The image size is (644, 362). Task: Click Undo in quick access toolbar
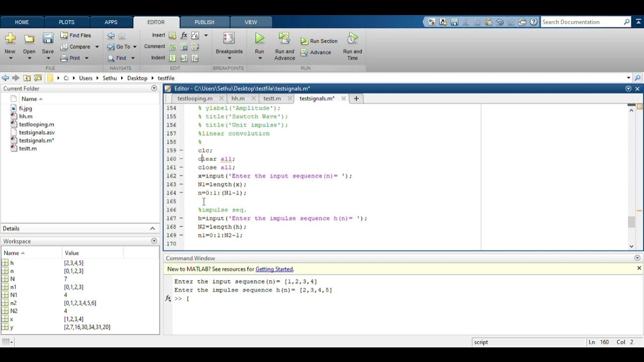pyautogui.click(x=500, y=22)
